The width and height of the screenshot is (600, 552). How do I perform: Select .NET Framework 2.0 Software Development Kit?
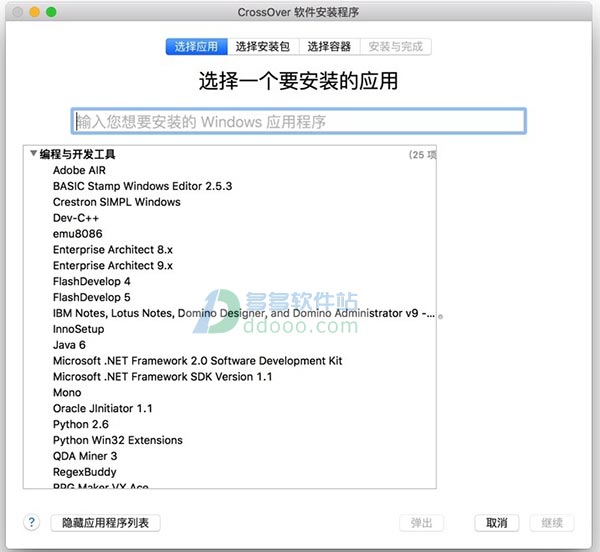coord(197,361)
